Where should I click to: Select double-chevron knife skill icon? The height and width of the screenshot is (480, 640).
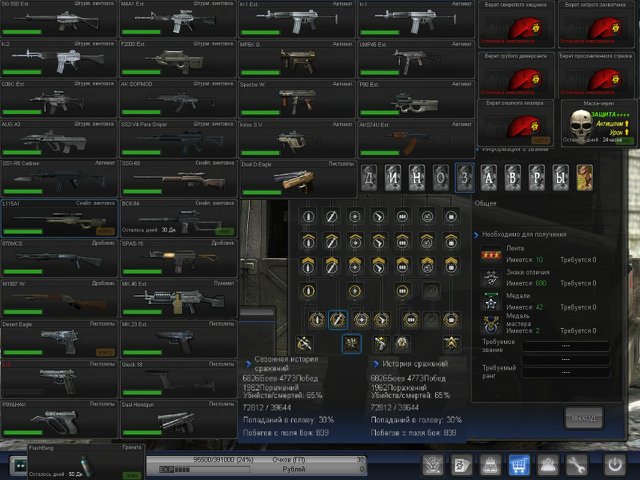pos(331,265)
